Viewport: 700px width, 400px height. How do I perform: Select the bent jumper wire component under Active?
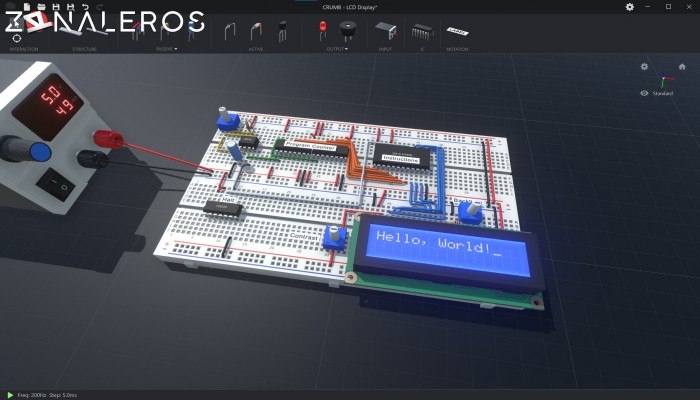tap(229, 31)
